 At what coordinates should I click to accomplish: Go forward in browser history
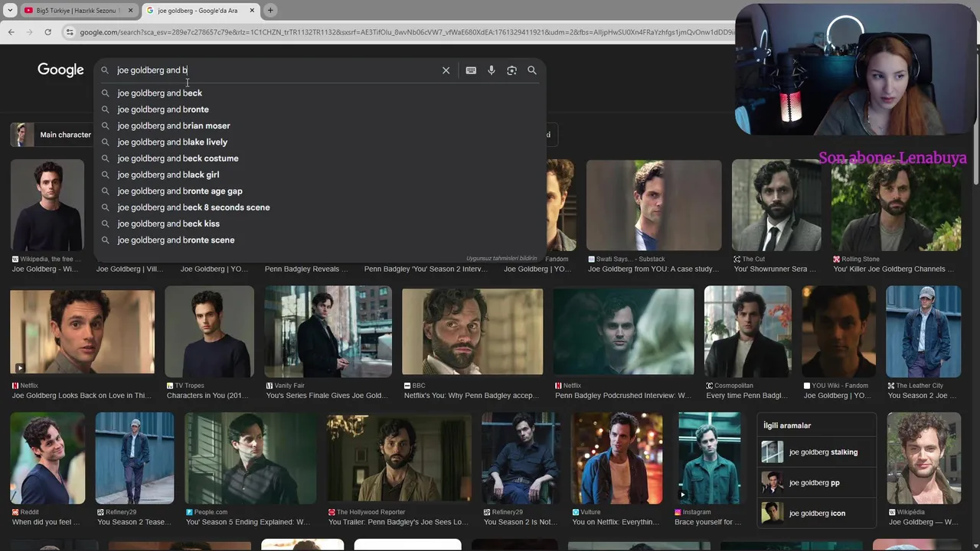pos(29,32)
